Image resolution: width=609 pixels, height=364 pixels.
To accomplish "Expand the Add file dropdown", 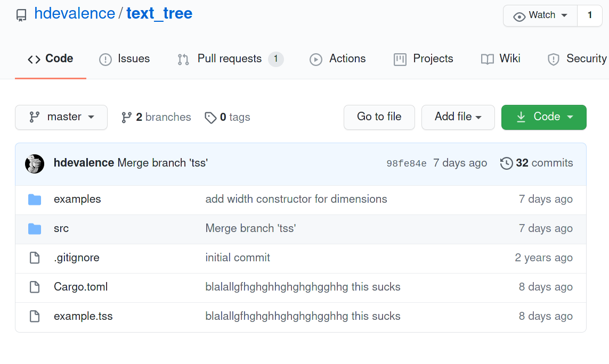I will click(x=458, y=117).
